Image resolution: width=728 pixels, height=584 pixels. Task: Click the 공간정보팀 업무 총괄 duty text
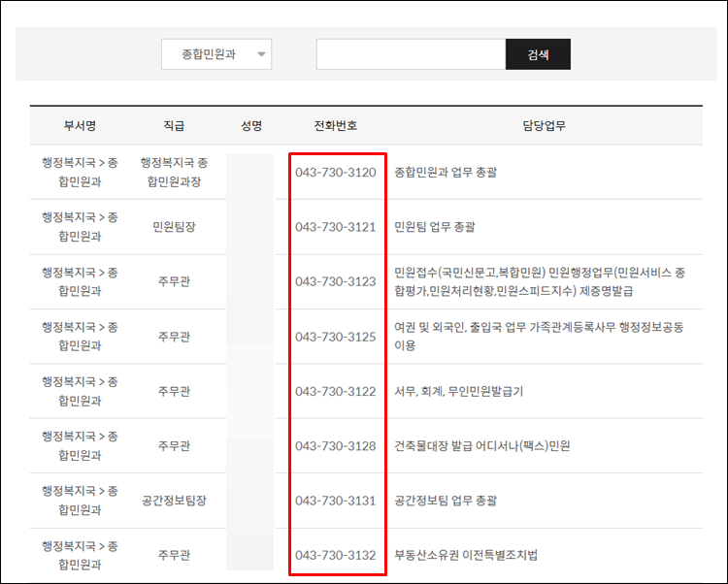click(x=446, y=501)
